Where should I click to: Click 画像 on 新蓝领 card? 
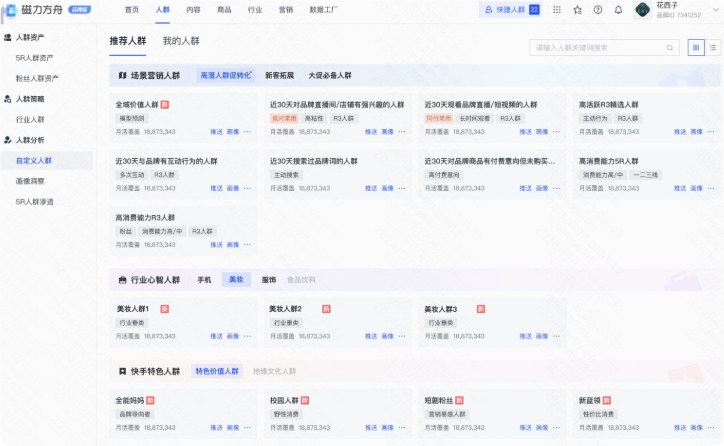(x=696, y=428)
